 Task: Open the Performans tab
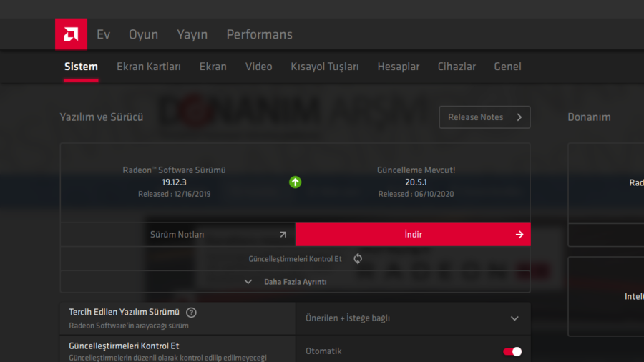click(260, 34)
